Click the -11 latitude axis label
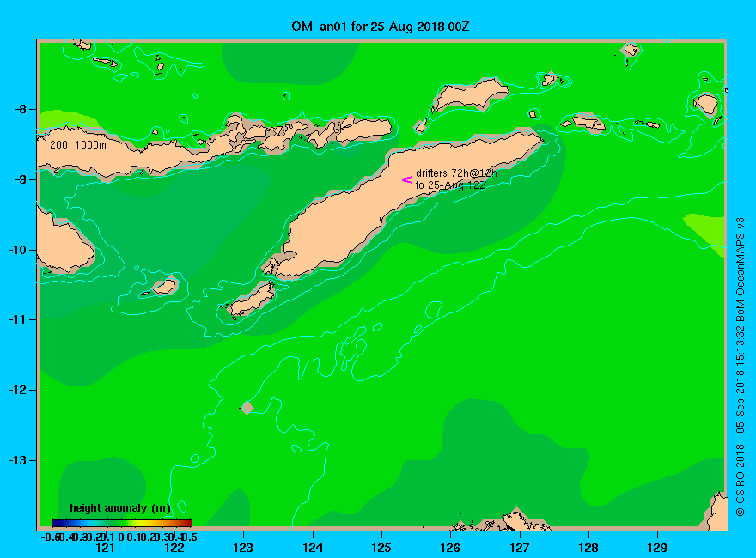Screen dimensions: 756x558 tap(18, 319)
